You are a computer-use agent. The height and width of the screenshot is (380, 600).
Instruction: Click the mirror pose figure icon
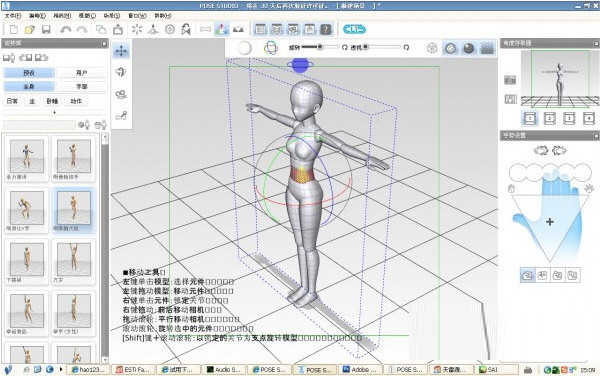[186, 29]
